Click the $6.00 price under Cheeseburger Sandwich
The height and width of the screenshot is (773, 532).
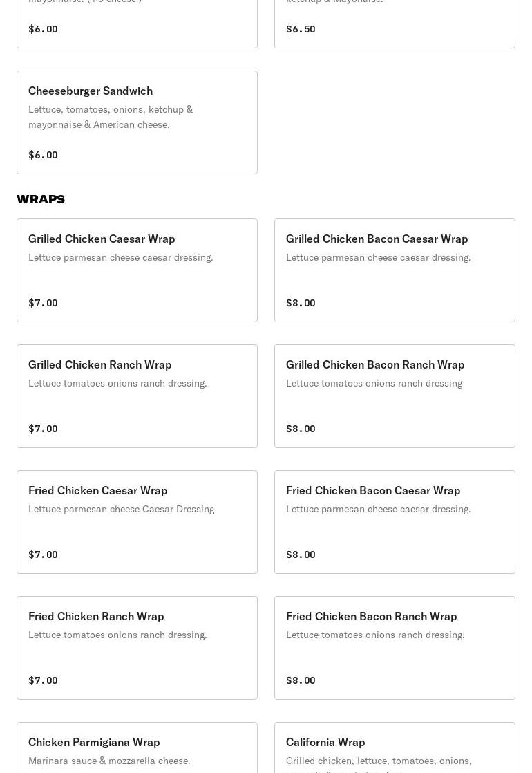[43, 155]
